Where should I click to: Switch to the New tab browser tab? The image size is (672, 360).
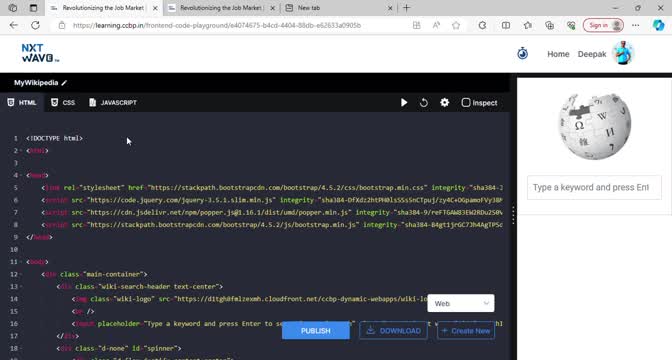tap(339, 8)
